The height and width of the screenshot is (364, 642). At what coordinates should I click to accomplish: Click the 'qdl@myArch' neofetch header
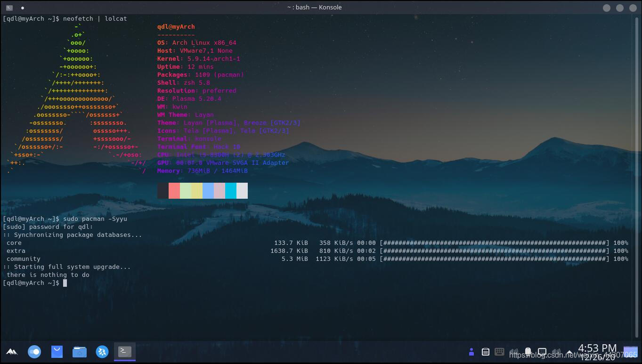click(176, 26)
